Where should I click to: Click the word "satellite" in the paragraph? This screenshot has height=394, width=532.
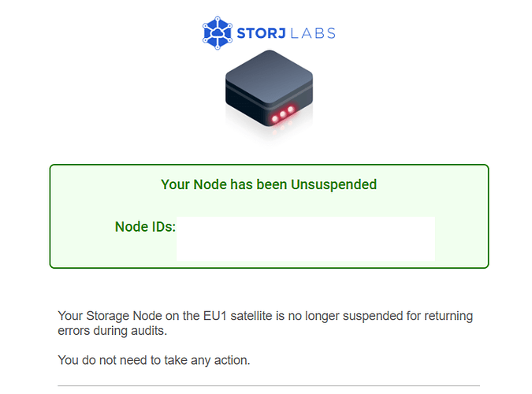point(251,316)
